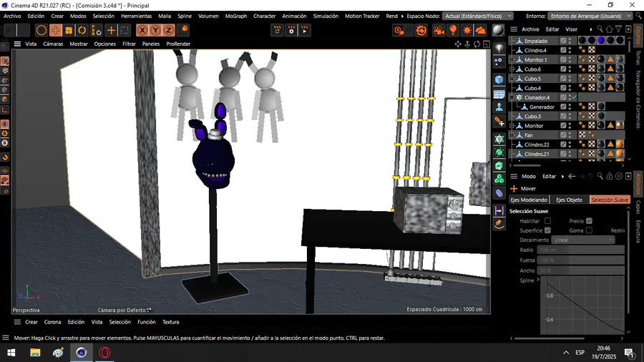Image resolution: width=644 pixels, height=362 pixels.
Task: Go back with Attributes left arrow
Action: click(572, 177)
